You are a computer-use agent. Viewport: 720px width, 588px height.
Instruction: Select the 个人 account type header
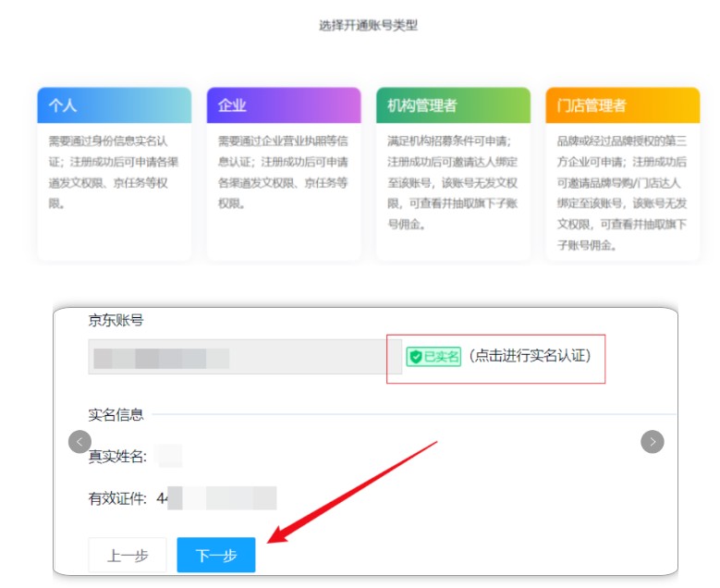tap(114, 105)
